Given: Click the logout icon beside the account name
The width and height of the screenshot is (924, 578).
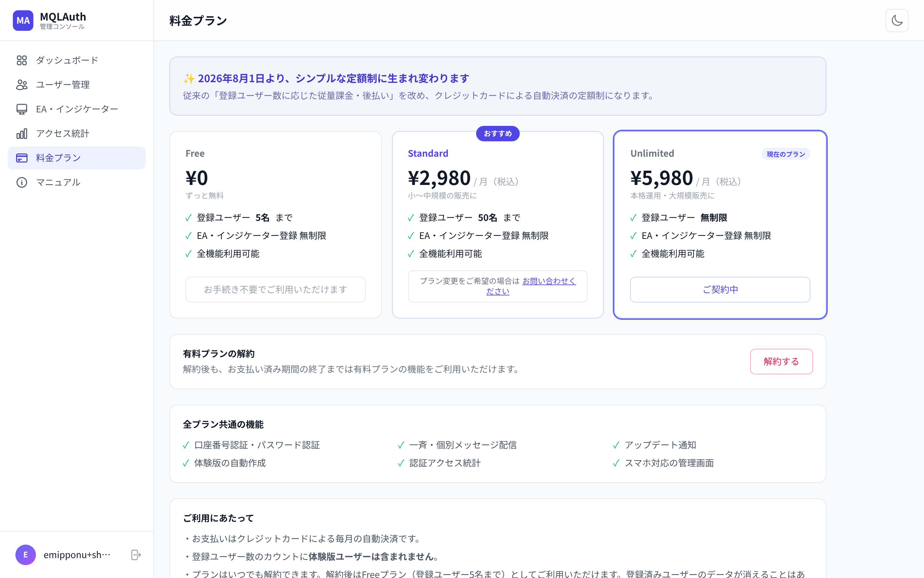Looking at the screenshot, I should click(x=136, y=555).
